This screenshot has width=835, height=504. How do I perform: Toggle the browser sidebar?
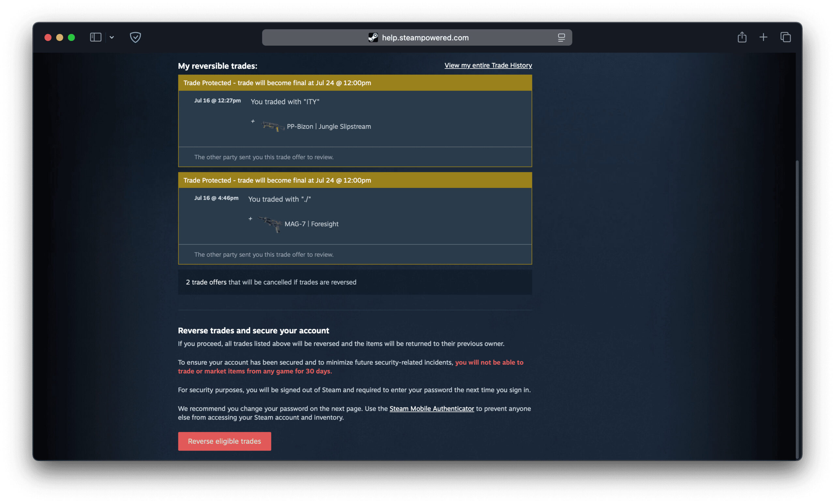(95, 37)
